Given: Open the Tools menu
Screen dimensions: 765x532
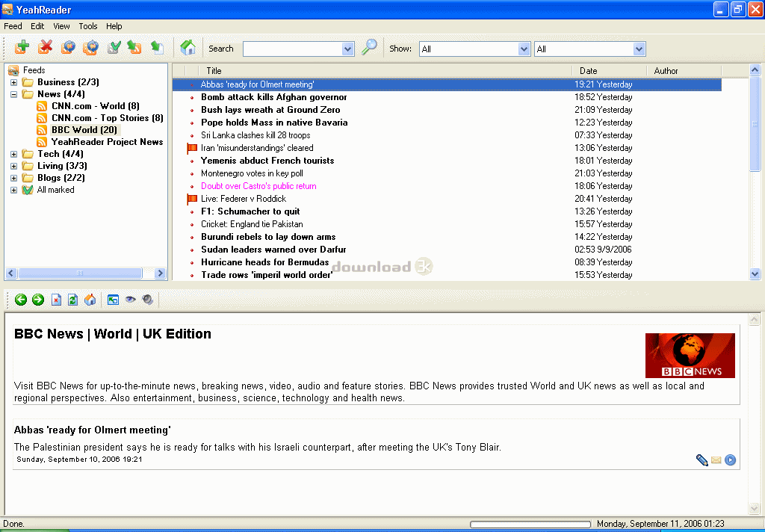Looking at the screenshot, I should (88, 26).
